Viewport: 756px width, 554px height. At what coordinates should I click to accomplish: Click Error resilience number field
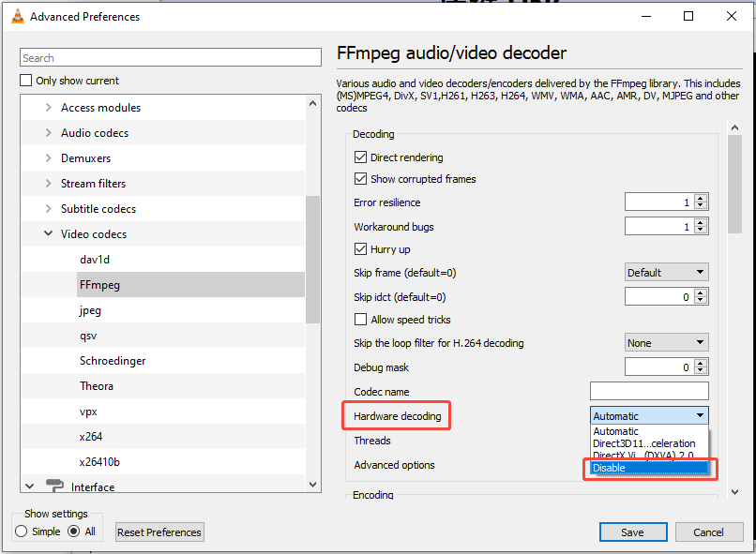pyautogui.click(x=660, y=202)
